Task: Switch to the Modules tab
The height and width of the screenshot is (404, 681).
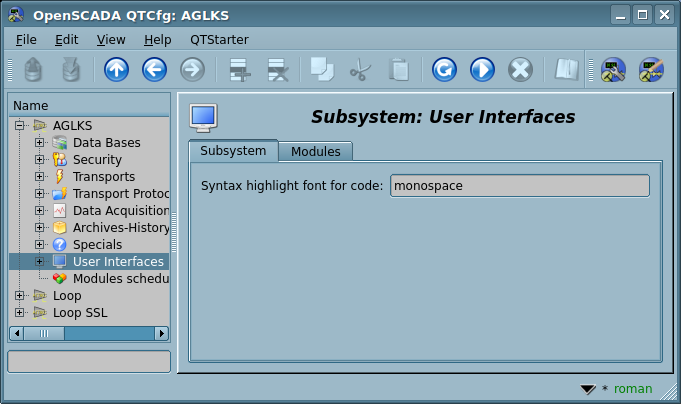Action: coord(315,152)
